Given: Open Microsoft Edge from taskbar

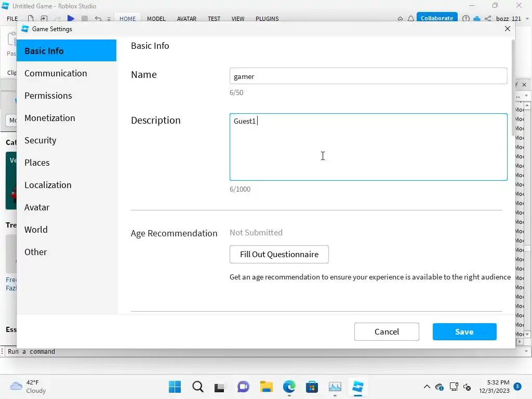Looking at the screenshot, I should click(289, 387).
